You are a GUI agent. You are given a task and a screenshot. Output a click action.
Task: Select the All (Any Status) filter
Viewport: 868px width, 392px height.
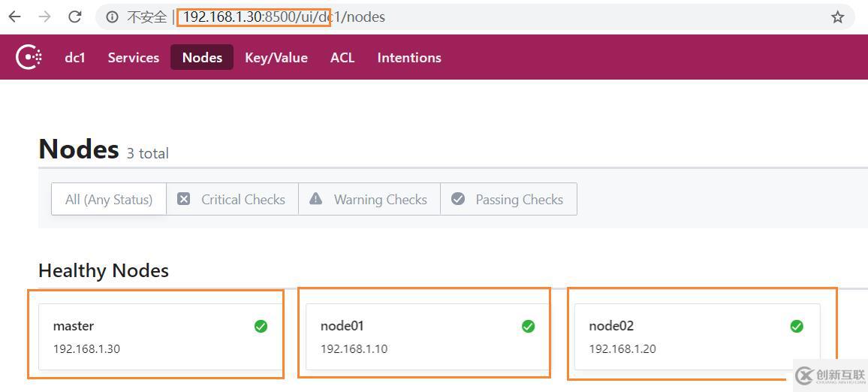(108, 199)
